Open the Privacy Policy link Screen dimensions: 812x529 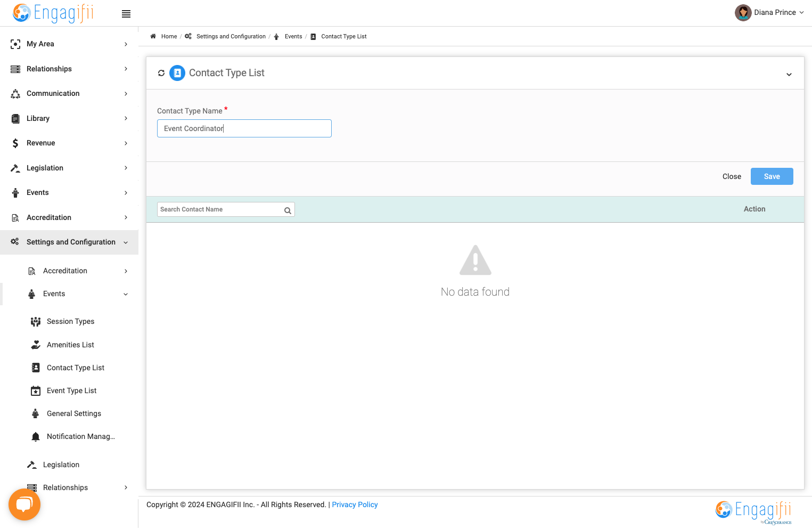(x=355, y=504)
